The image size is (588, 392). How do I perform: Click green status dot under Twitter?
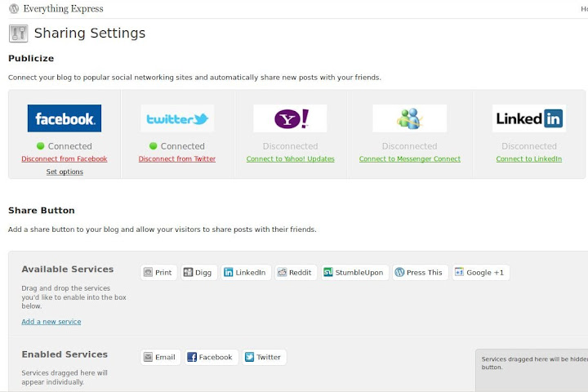click(153, 146)
